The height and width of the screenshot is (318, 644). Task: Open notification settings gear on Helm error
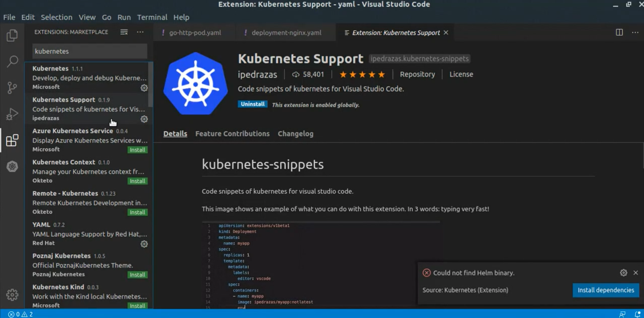coord(623,273)
